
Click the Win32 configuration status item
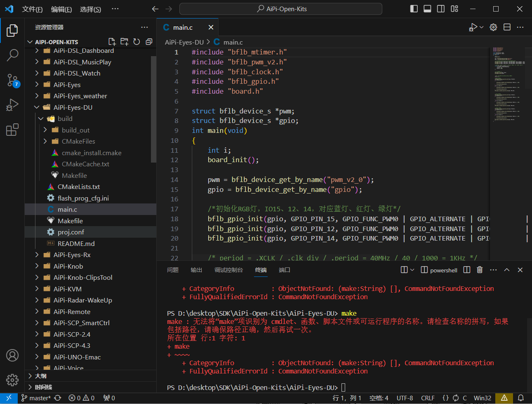(482, 398)
